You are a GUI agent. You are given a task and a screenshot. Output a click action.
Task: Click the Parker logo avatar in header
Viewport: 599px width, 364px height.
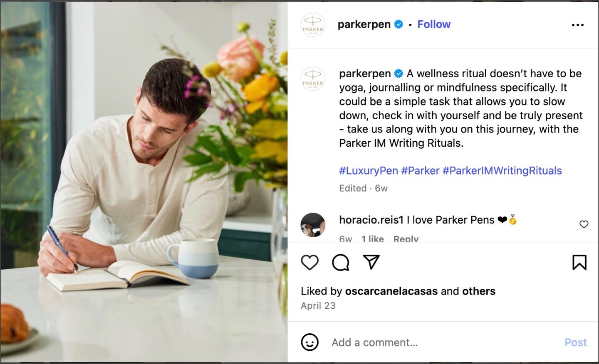(313, 25)
